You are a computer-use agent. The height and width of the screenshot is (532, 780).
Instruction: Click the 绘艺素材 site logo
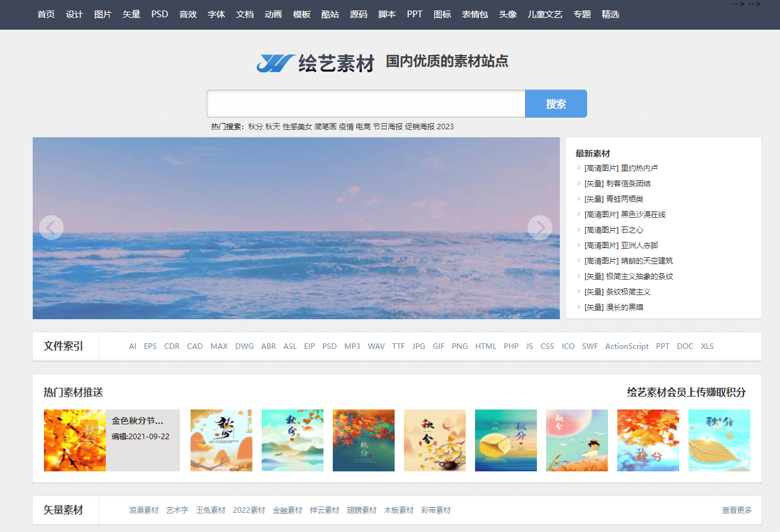[315, 62]
